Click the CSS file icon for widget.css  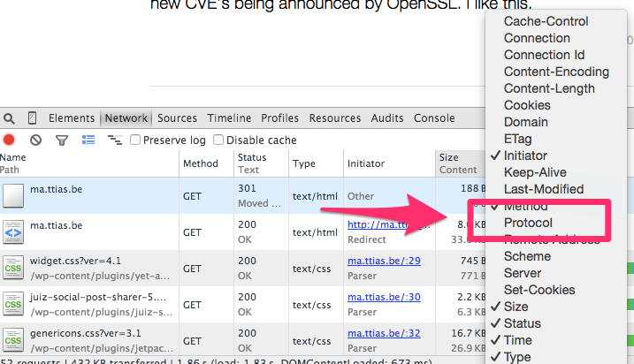pos(13,268)
